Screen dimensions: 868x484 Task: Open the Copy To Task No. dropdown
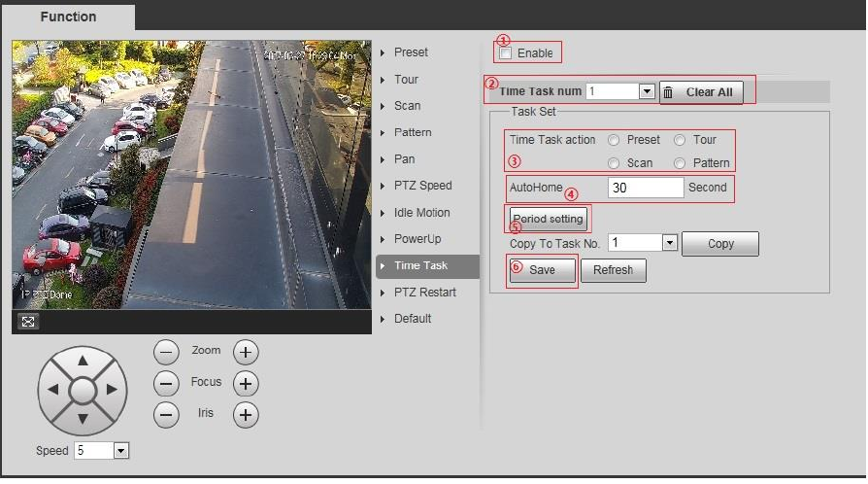[x=670, y=243]
